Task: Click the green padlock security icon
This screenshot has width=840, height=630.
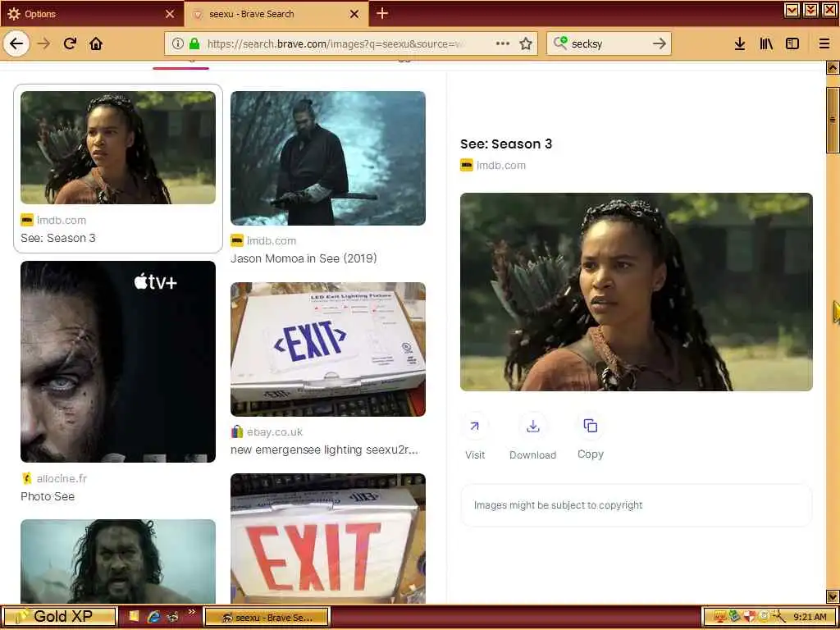Action: tap(194, 43)
